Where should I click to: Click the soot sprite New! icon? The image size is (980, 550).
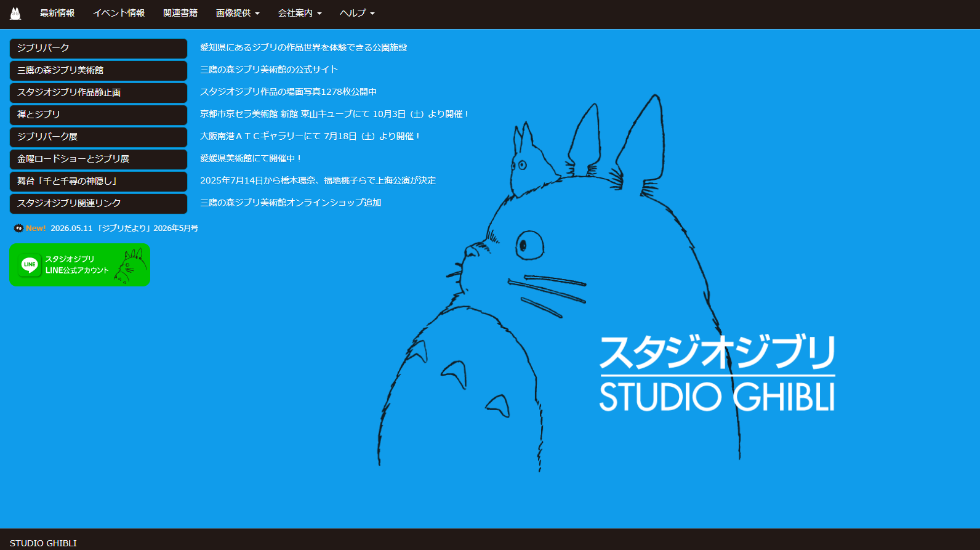click(x=18, y=228)
